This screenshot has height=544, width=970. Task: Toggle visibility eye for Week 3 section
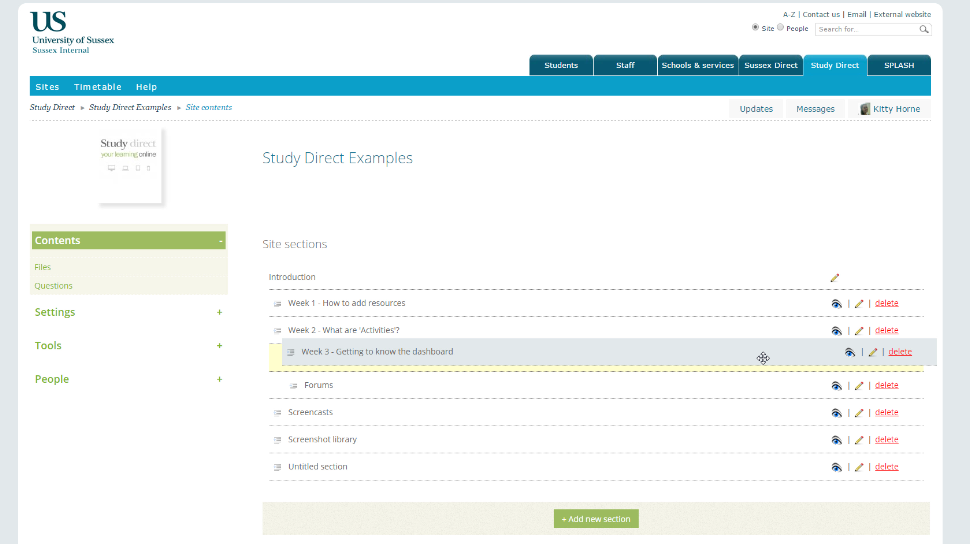click(x=850, y=352)
